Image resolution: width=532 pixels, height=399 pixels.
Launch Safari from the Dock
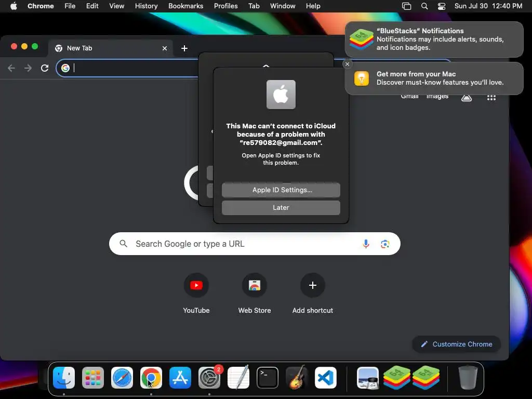coord(122,378)
